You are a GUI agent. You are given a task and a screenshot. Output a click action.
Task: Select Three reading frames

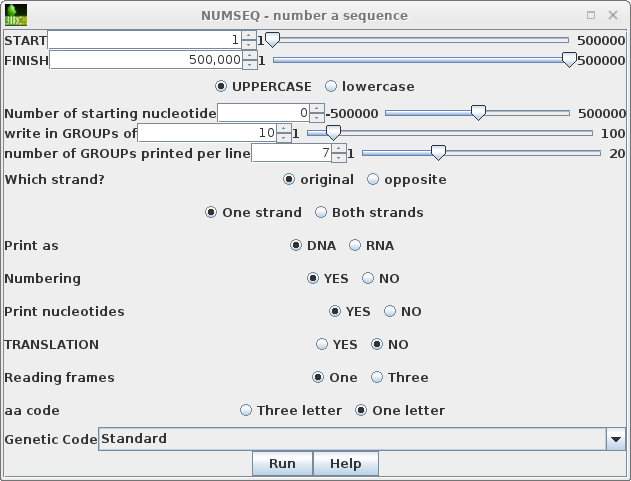(x=377, y=378)
